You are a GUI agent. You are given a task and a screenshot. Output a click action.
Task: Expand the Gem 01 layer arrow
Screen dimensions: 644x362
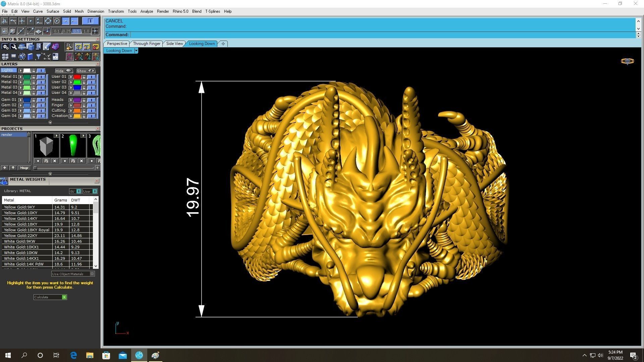(20, 100)
